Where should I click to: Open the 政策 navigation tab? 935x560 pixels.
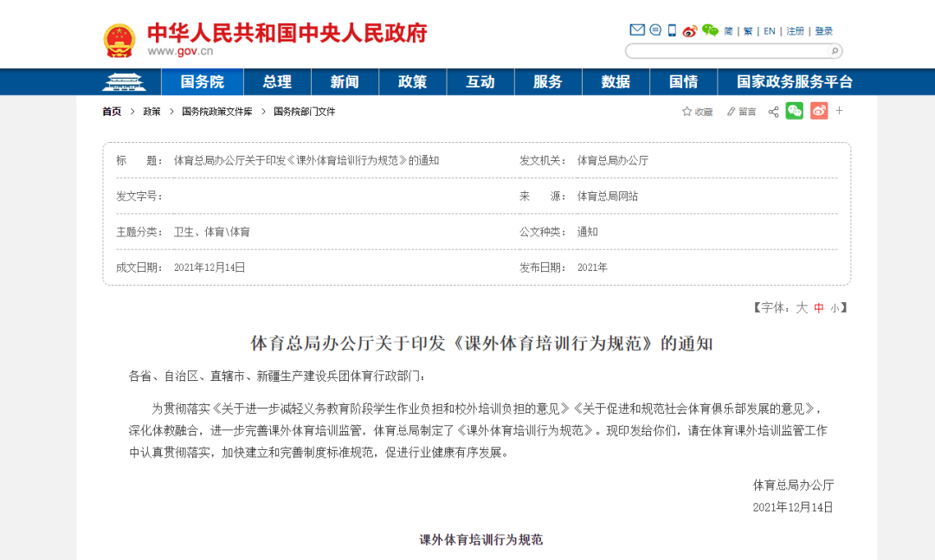coord(413,81)
